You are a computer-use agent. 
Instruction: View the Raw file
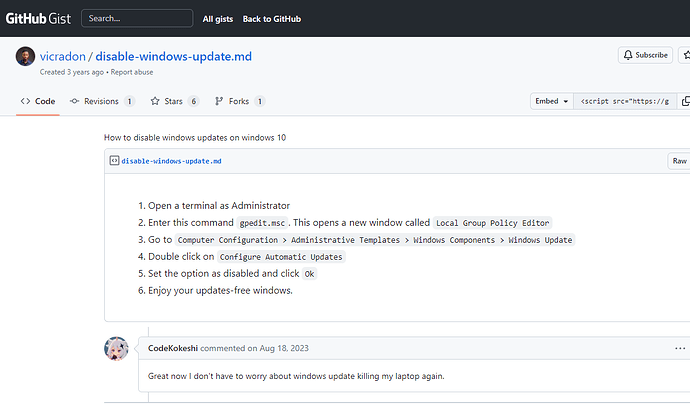[x=679, y=160]
